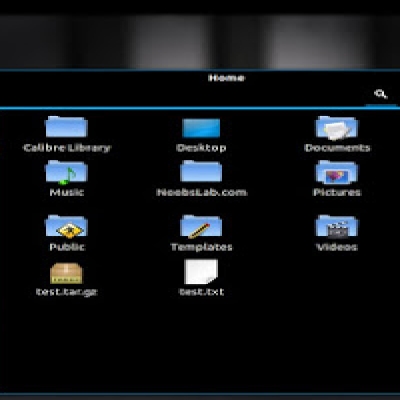Click the "test.tar.gz" file name
The height and width of the screenshot is (400, 400).
coord(66,292)
